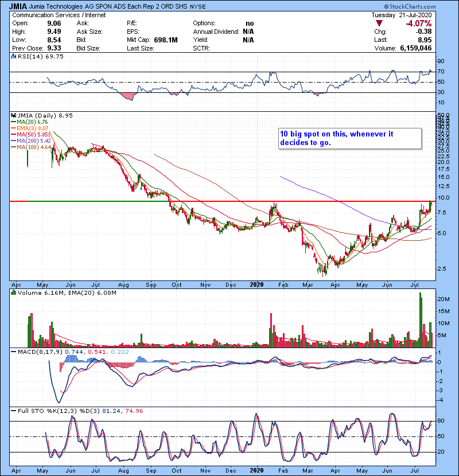This screenshot has height=476, width=459.
Task: Click the 2020 label on price chart axis
Action: (x=256, y=285)
